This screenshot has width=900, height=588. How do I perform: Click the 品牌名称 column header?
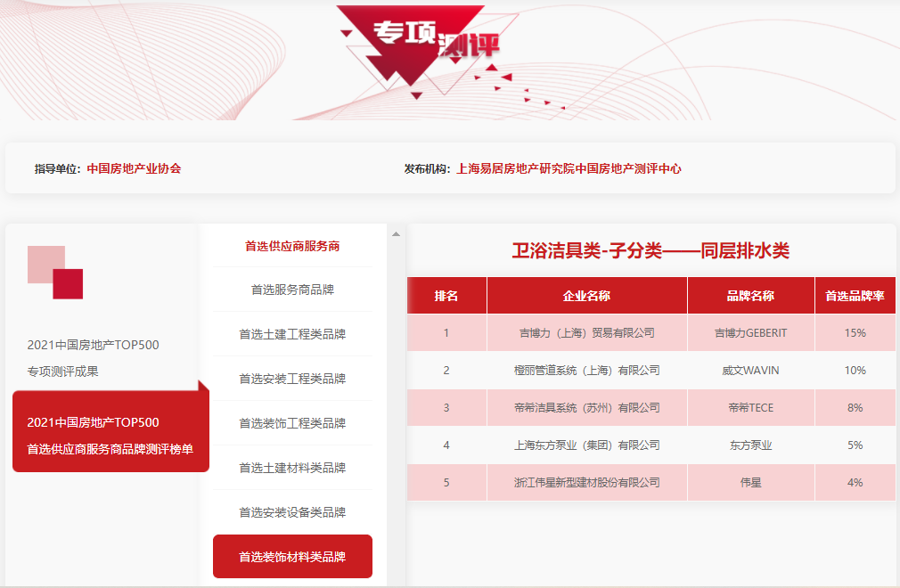pyautogui.click(x=751, y=296)
